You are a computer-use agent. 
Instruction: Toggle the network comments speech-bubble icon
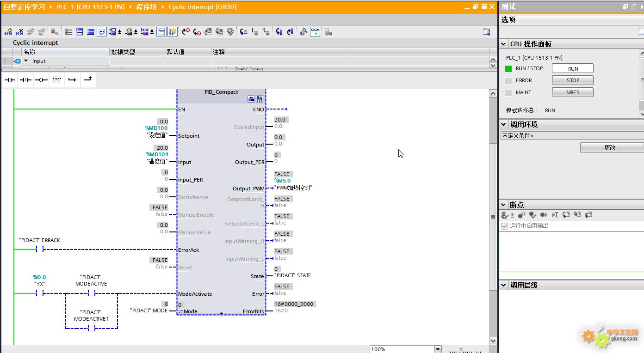101,32
